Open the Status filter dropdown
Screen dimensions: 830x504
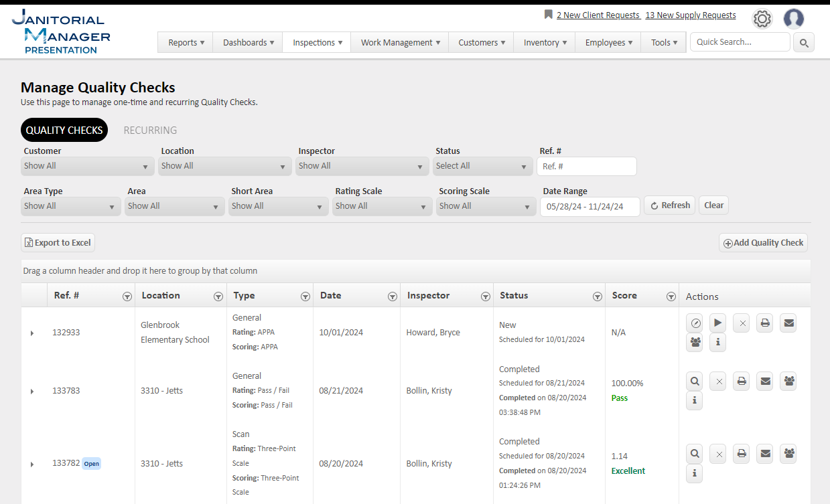pos(482,167)
